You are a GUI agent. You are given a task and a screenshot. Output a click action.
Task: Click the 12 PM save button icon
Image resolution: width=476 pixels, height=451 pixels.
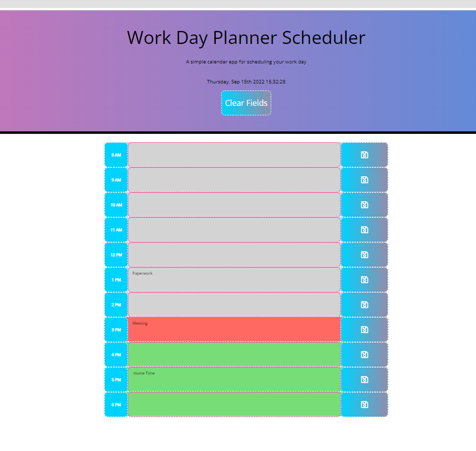(x=364, y=254)
